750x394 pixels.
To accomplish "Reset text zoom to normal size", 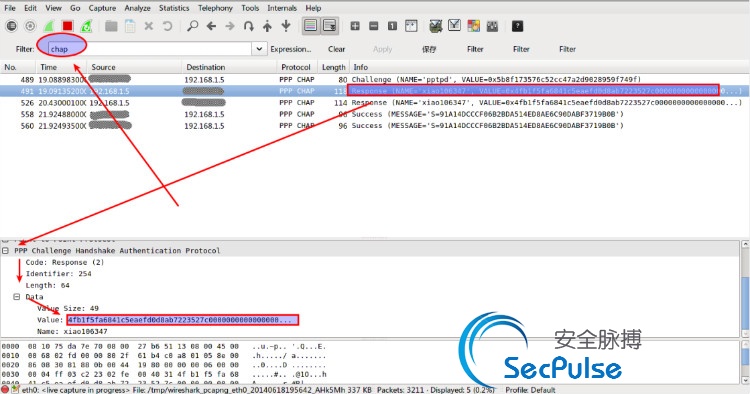I will tap(392, 26).
